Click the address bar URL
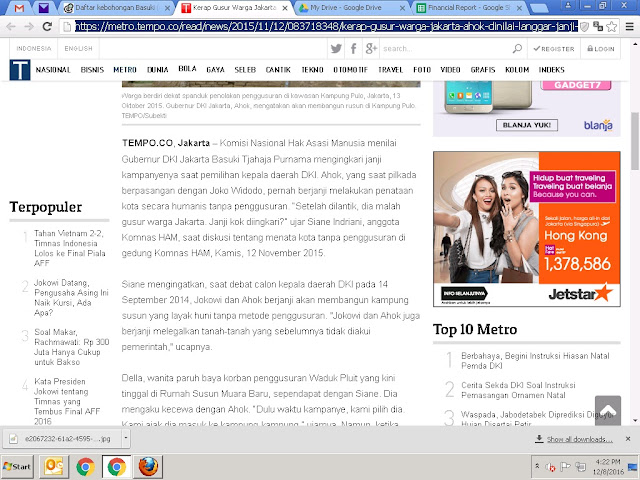Screen dimensions: 640x480 (x=327, y=27)
